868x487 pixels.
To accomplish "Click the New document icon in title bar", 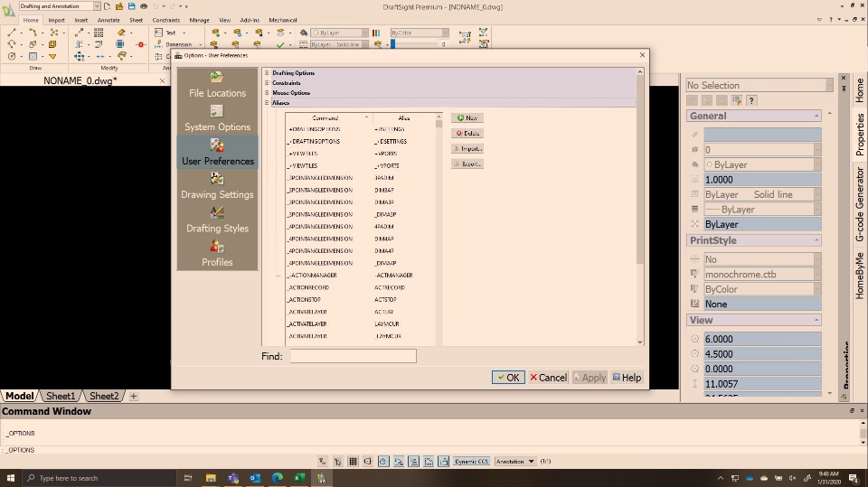I will click(107, 6).
